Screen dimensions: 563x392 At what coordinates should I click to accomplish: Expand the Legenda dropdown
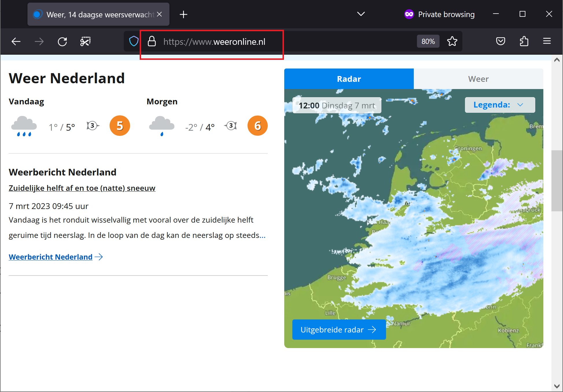point(500,105)
